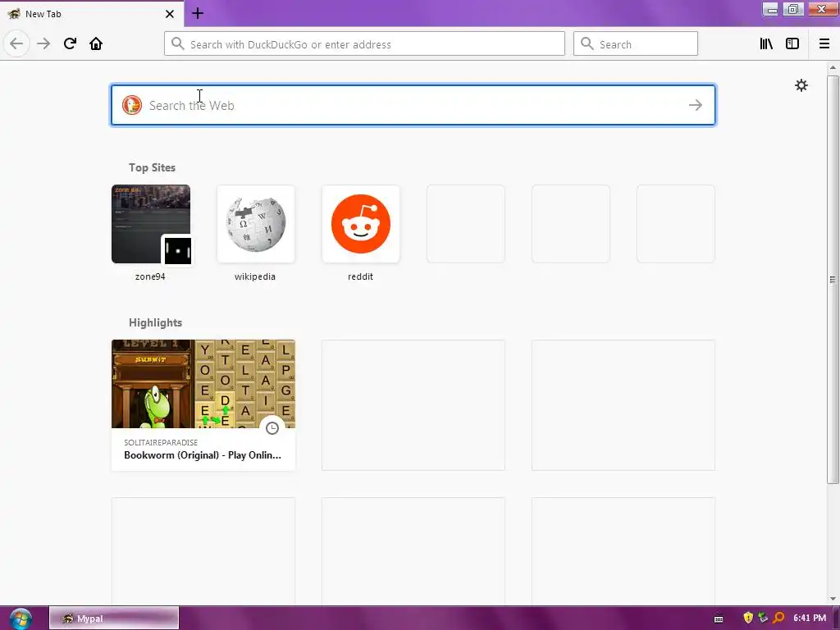Go forward with the forward arrow
The image size is (840, 630).
click(43, 43)
